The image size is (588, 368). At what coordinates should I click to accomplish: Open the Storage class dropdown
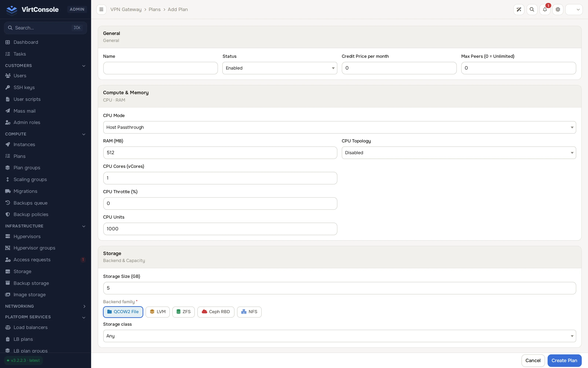point(339,336)
